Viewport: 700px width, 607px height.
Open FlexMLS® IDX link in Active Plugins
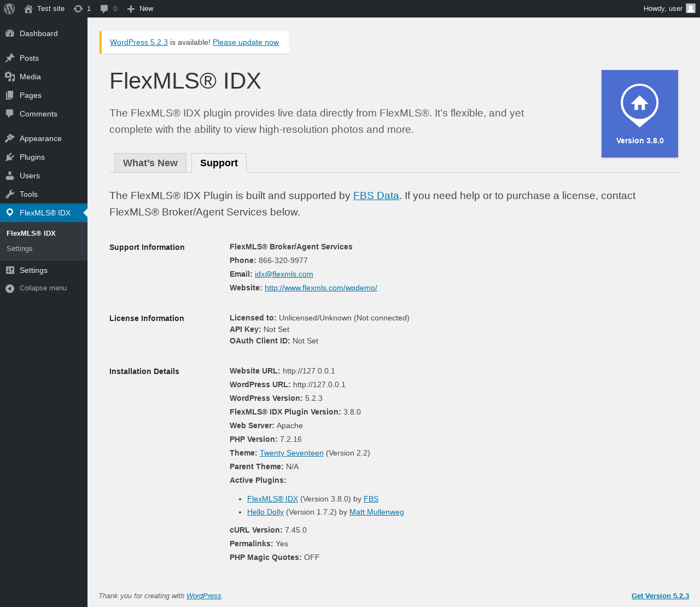pyautogui.click(x=272, y=499)
